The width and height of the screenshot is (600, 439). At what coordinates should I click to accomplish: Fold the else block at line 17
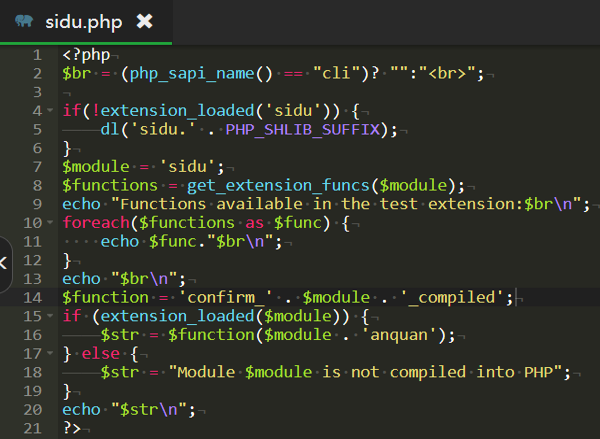coord(49,353)
